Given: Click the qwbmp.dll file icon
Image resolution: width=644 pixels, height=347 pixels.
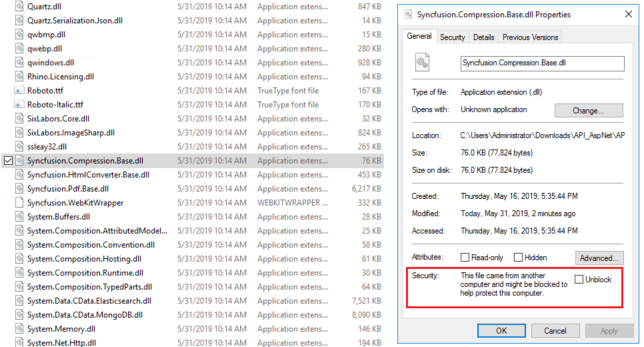Looking at the screenshot, I should point(19,35).
